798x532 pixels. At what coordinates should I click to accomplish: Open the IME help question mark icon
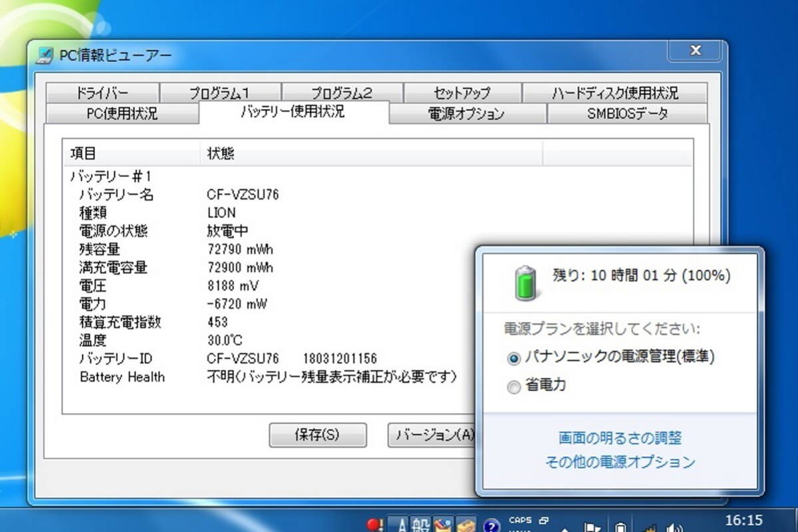[491, 526]
